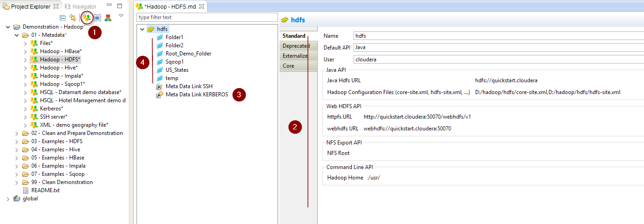Expand the Kerberos metadata node
The height and width of the screenshot is (224, 644).
pyautogui.click(x=25, y=109)
